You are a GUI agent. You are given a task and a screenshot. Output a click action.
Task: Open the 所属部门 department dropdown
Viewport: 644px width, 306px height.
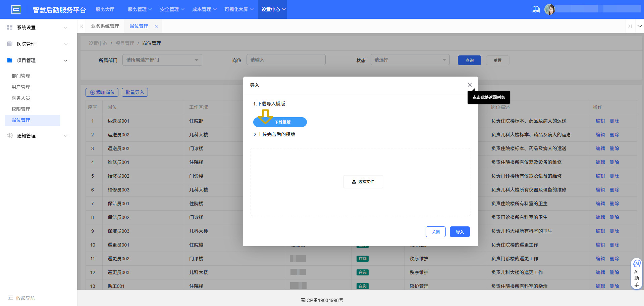coord(162,60)
